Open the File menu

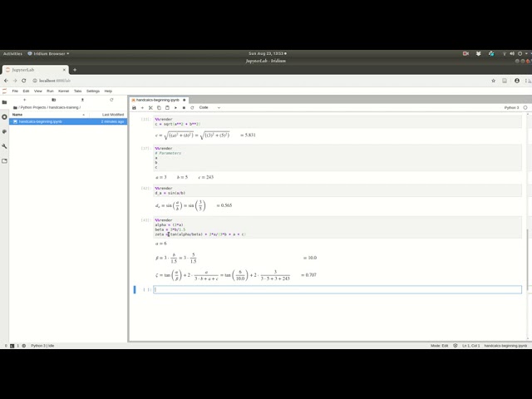coord(15,91)
